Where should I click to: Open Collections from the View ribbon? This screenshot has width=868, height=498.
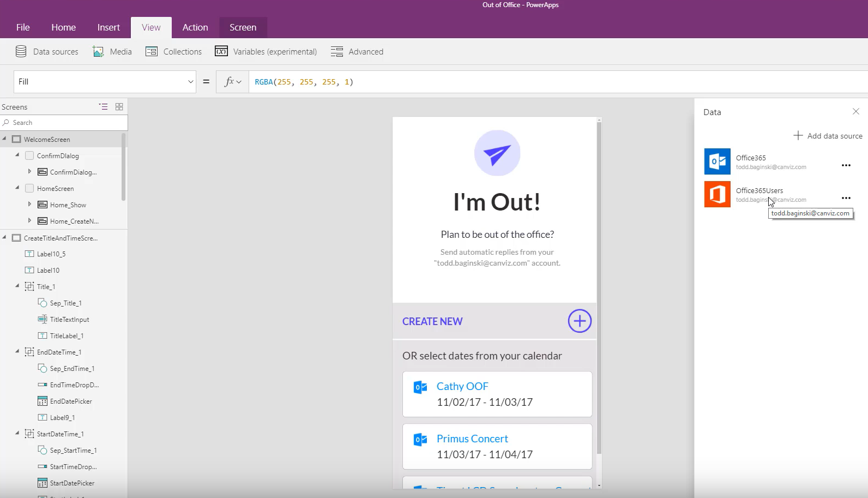click(152, 52)
